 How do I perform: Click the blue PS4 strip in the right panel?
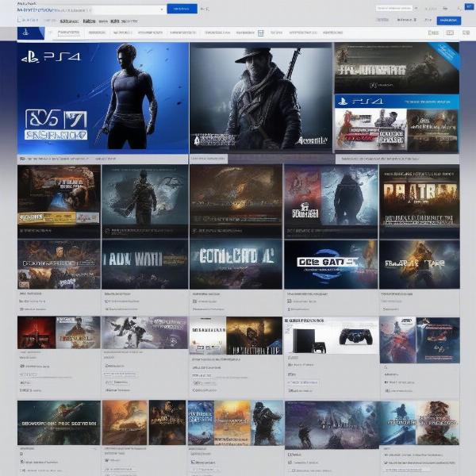[397, 102]
